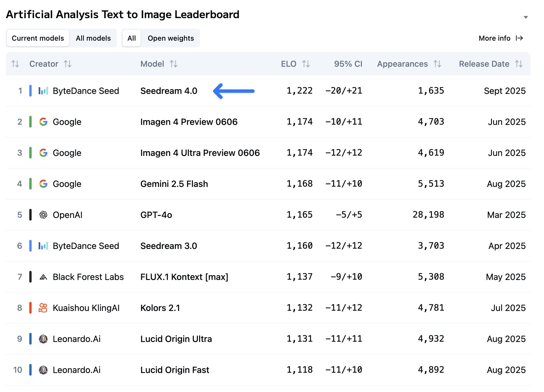The image size is (544, 392).
Task: Click Black Forest Labs creator name
Action: (88, 277)
